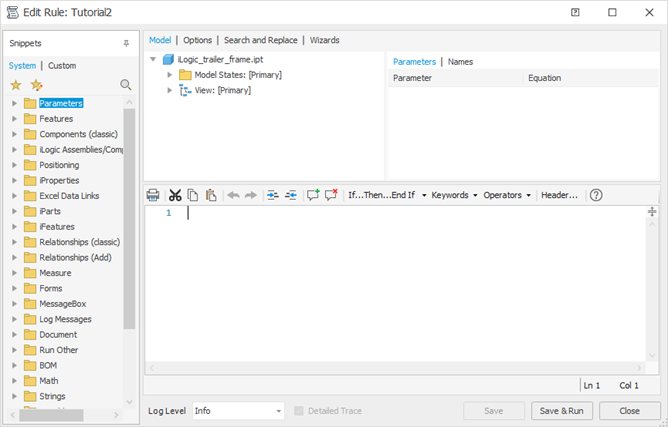
Task: Click the Parameter column header
Action: pyautogui.click(x=455, y=78)
